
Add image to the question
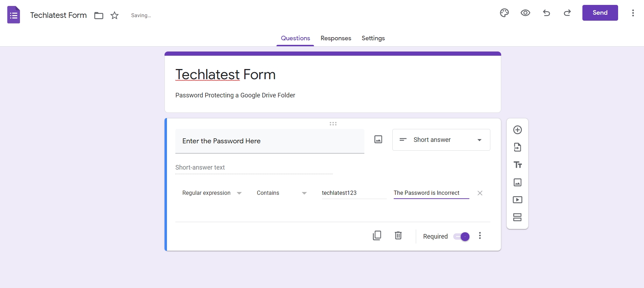coord(378,139)
